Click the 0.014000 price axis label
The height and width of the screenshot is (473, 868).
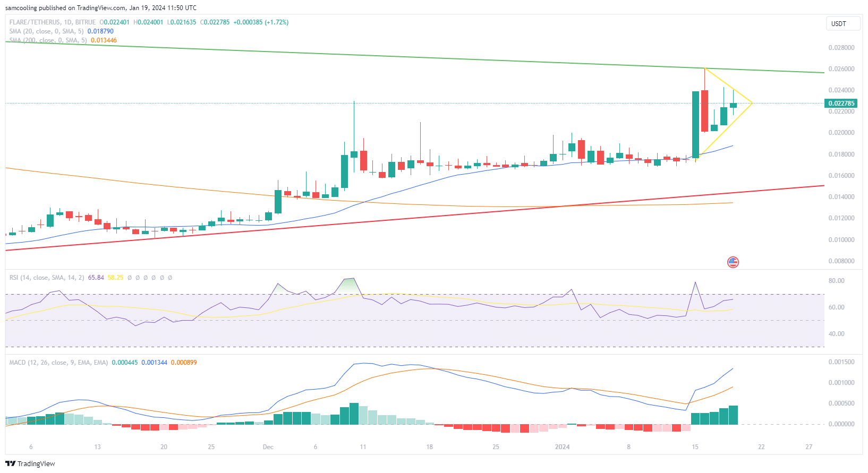tap(841, 197)
